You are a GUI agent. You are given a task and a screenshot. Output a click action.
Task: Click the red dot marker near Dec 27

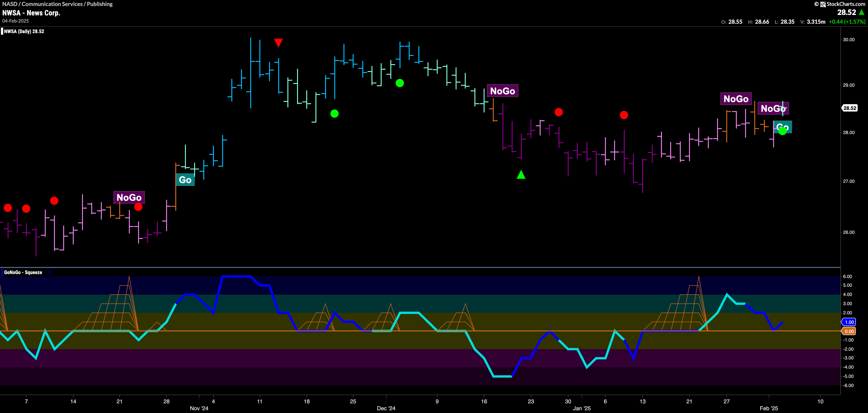point(559,112)
